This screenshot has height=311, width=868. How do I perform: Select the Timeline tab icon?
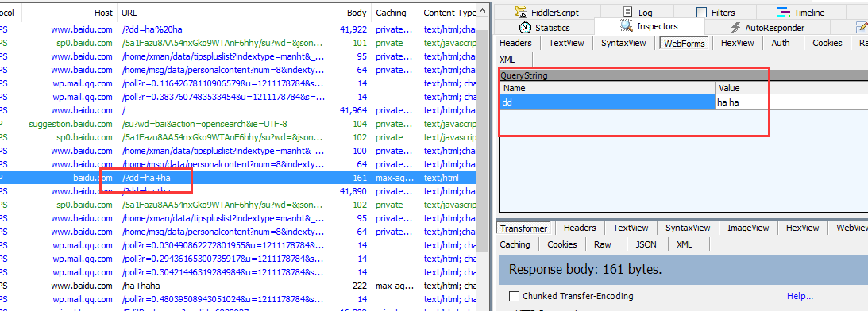(x=784, y=12)
